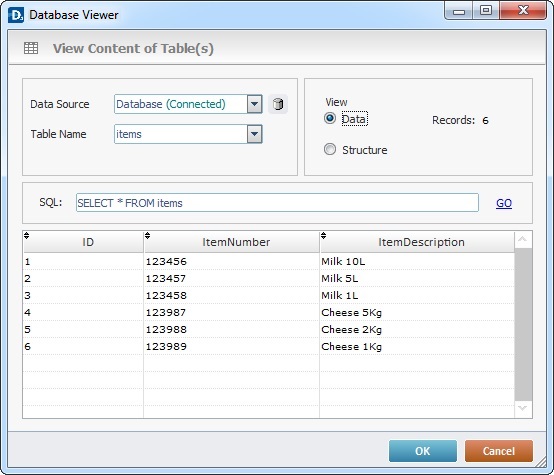Click the results table vertical scrollbar track
This screenshot has height=475, width=554.
pyautogui.click(x=523, y=324)
